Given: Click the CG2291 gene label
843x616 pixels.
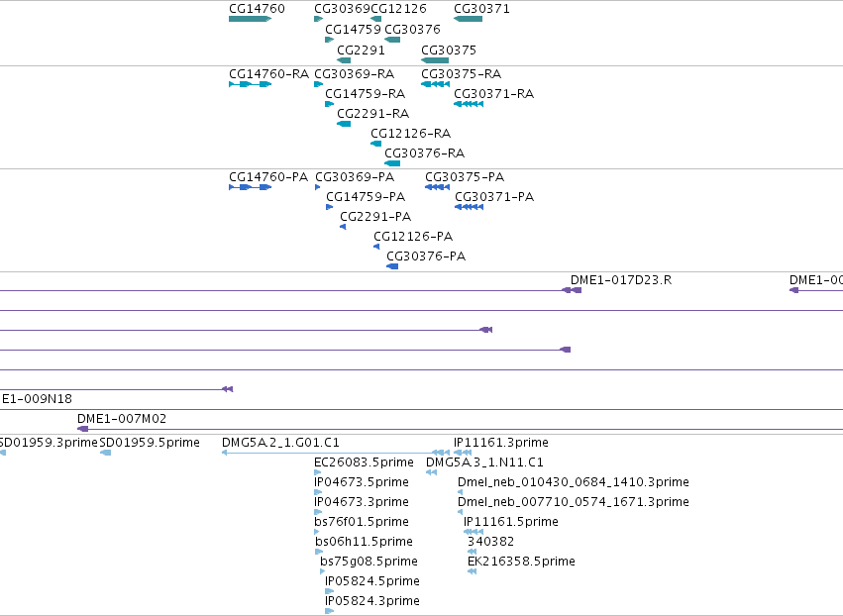Looking at the screenshot, I should point(361,50).
